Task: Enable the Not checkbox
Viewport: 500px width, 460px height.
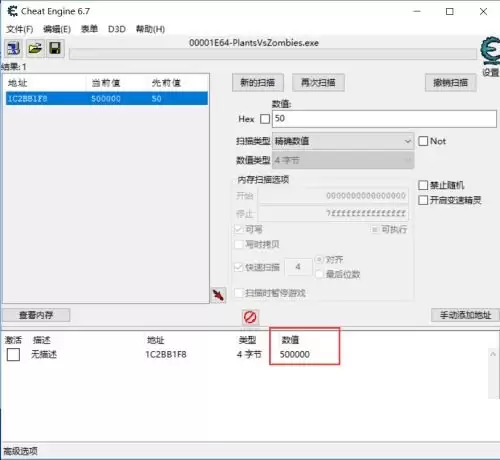Action: [423, 141]
